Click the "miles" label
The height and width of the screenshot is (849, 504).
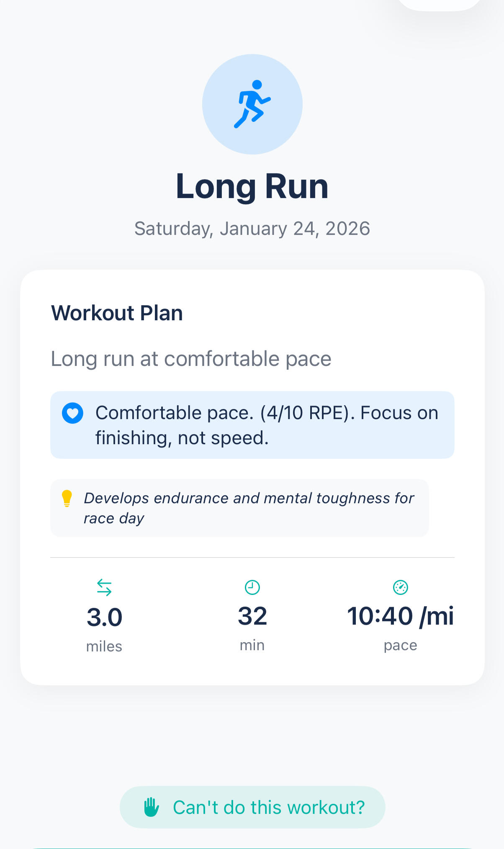point(104,646)
